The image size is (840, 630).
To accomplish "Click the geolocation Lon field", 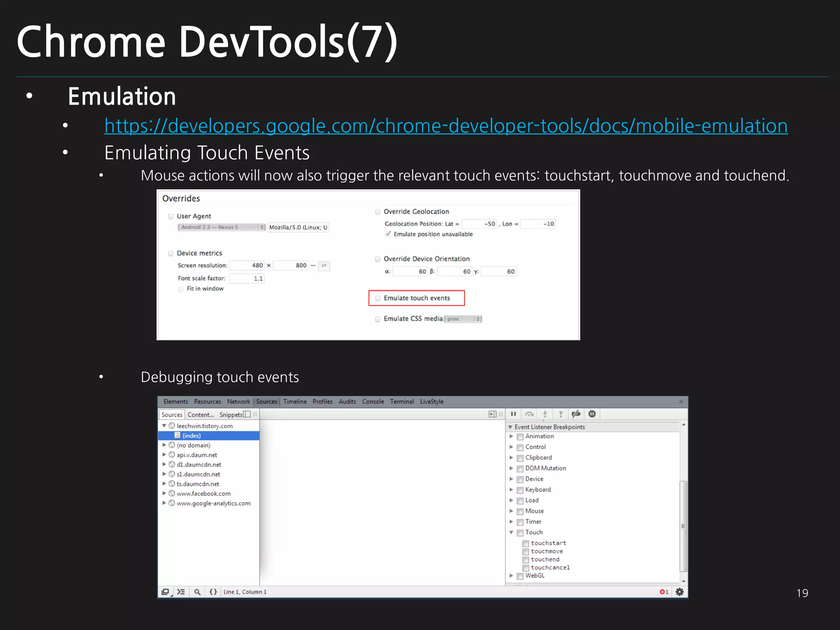I will (538, 224).
